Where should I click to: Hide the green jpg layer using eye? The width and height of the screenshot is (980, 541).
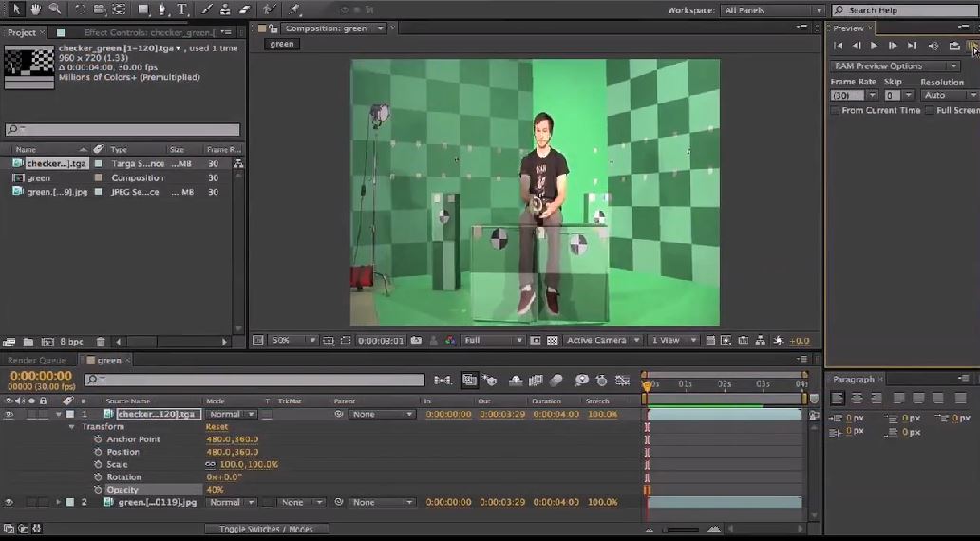pyautogui.click(x=9, y=502)
